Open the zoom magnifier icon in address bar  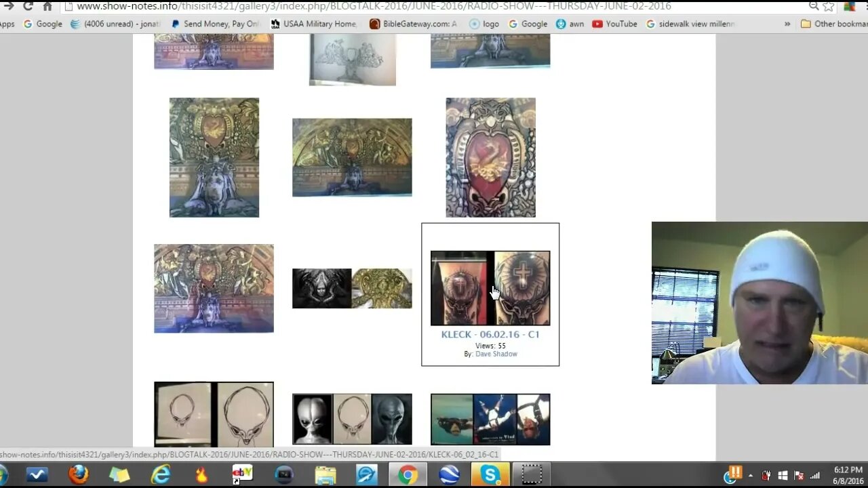pyautogui.click(x=814, y=6)
